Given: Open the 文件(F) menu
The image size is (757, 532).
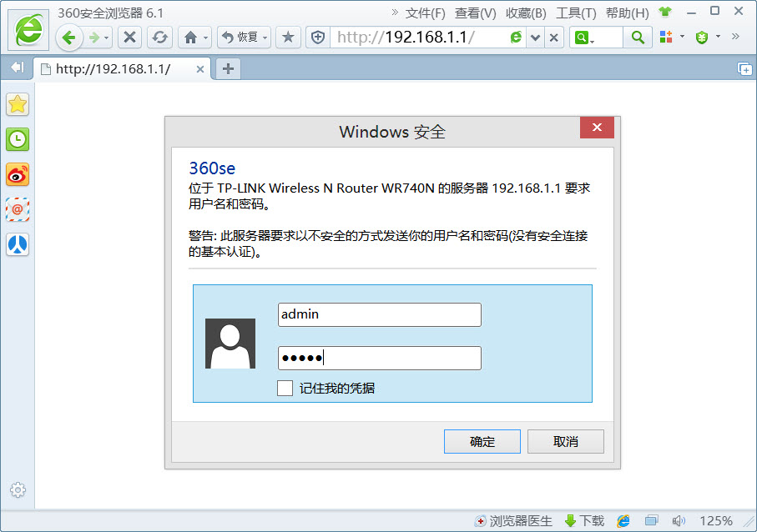Looking at the screenshot, I should coord(425,13).
